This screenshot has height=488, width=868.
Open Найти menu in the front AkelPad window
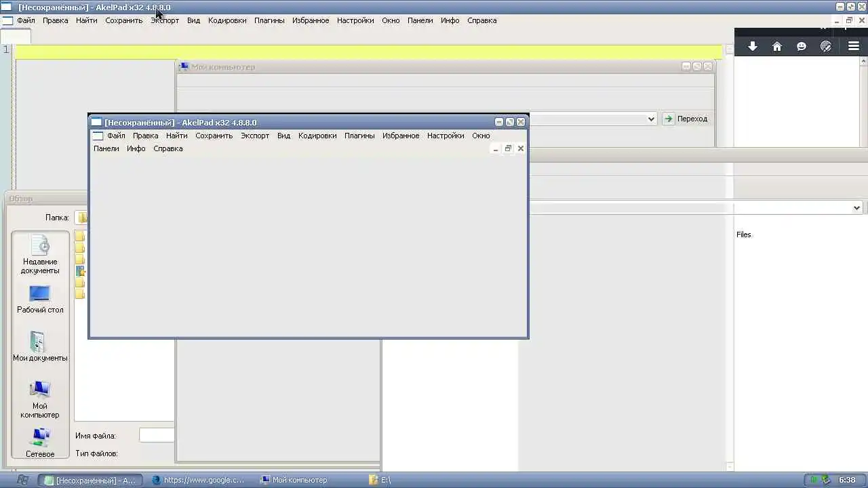tap(177, 136)
